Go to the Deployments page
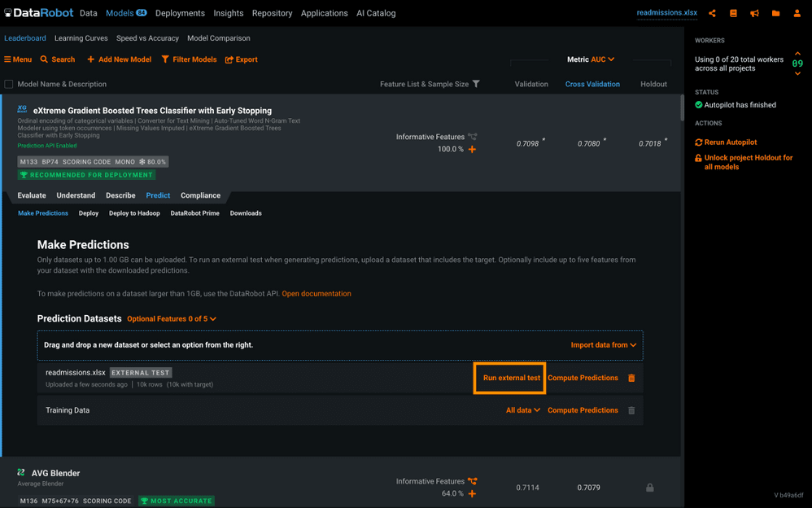This screenshot has width=812, height=508. [x=180, y=14]
